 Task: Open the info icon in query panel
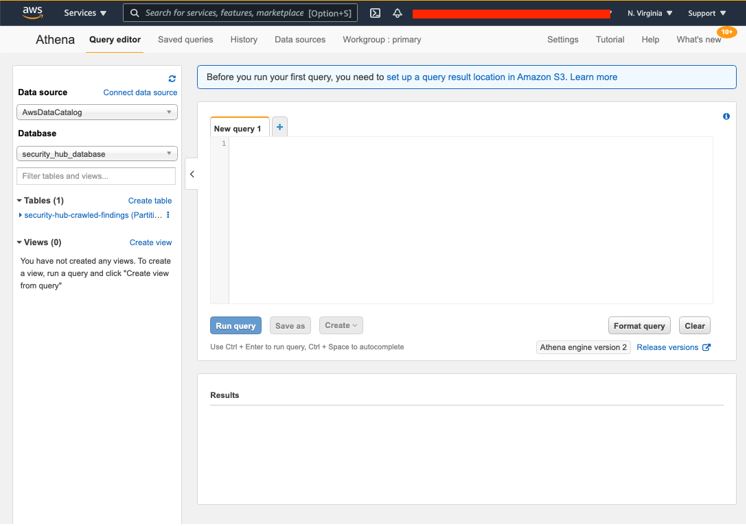(726, 116)
